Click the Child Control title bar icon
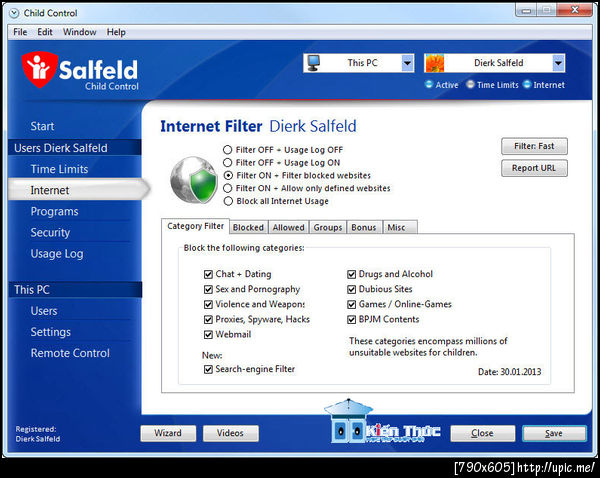 click(14, 13)
